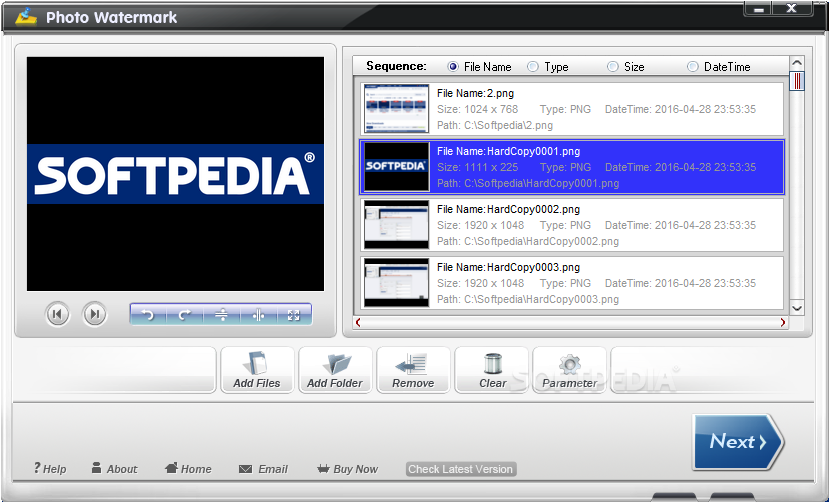Click the list's scroll up arrow
Viewport: 829px width, 502px height.
tap(797, 63)
